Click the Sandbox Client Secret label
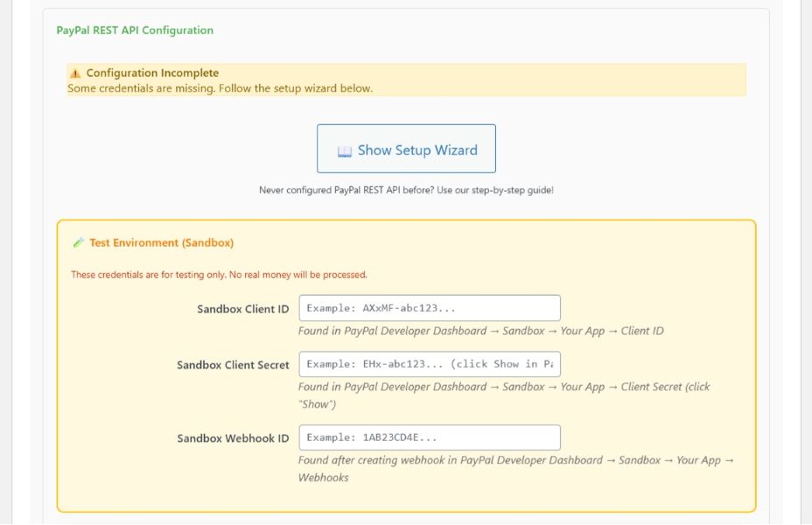812x525 pixels. click(233, 364)
